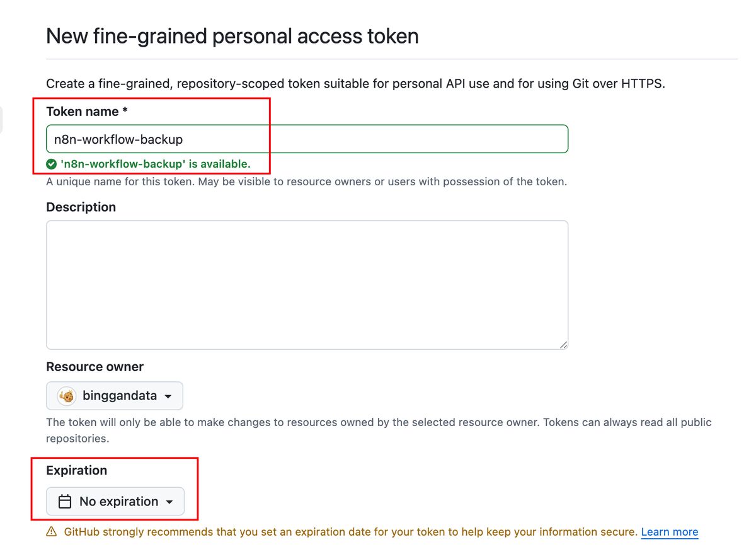The height and width of the screenshot is (559, 756).
Task: Grab the Description textarea resize handle
Action: pos(563,344)
